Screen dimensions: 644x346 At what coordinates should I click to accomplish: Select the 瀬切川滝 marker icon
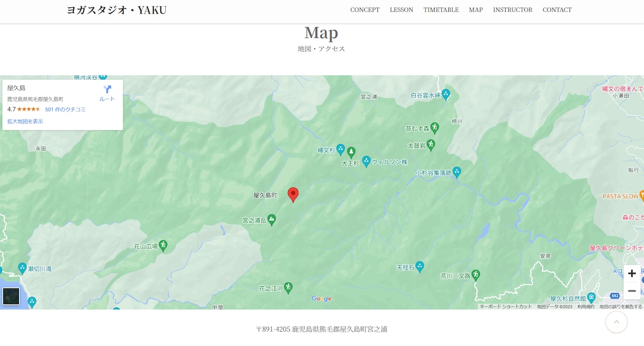click(x=22, y=268)
